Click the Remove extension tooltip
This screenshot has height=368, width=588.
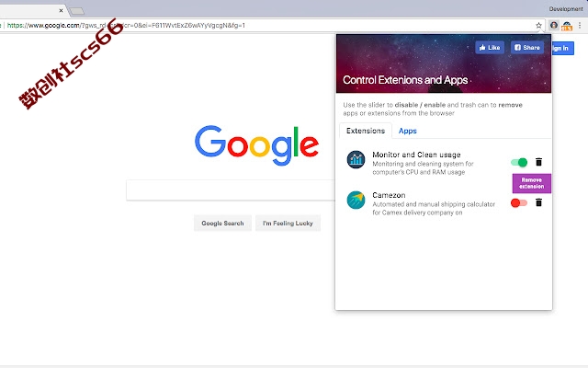[x=532, y=183]
